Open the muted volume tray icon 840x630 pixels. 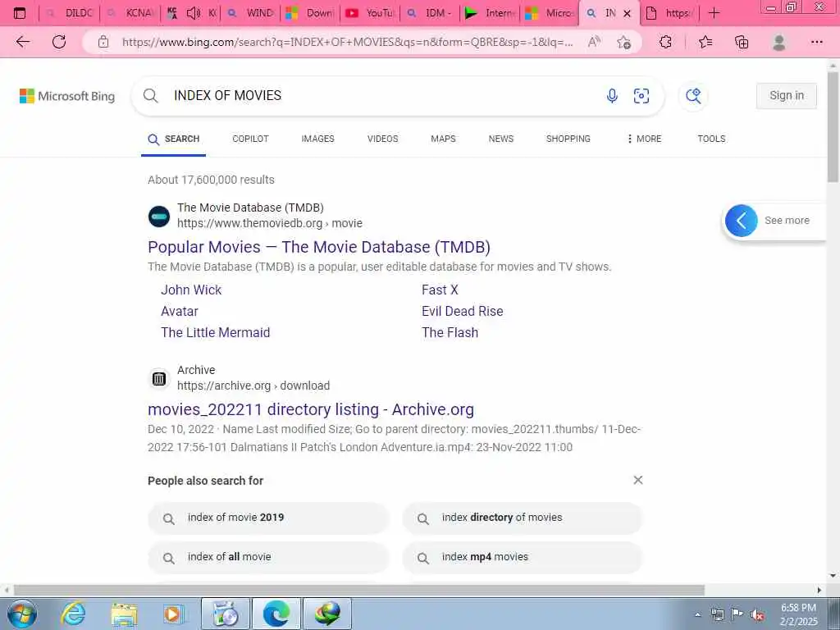757,615
